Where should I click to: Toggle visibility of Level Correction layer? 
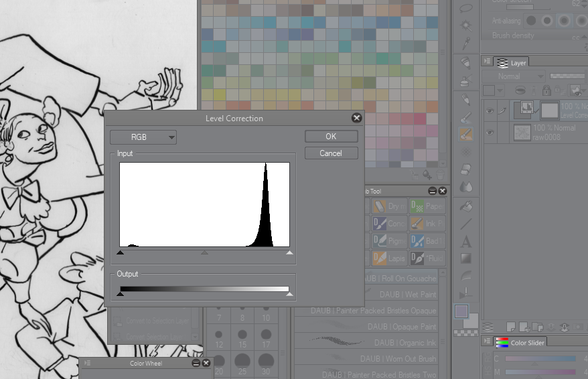(x=490, y=110)
